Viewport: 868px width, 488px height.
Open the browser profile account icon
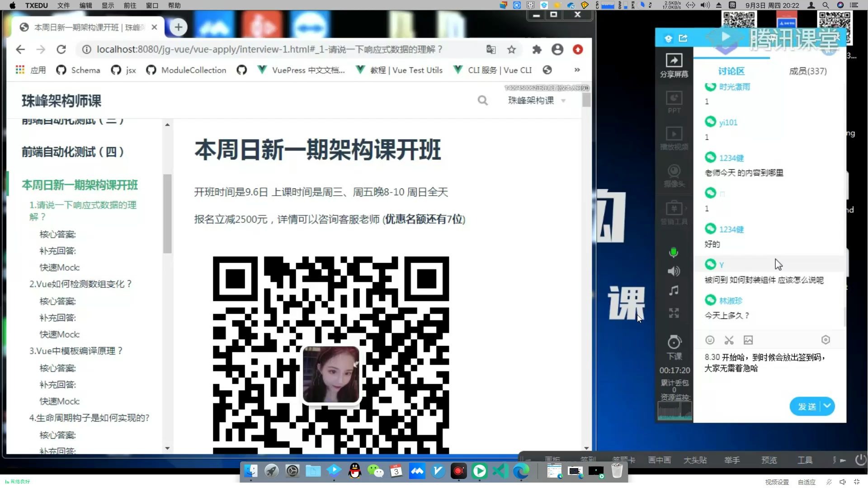(557, 49)
